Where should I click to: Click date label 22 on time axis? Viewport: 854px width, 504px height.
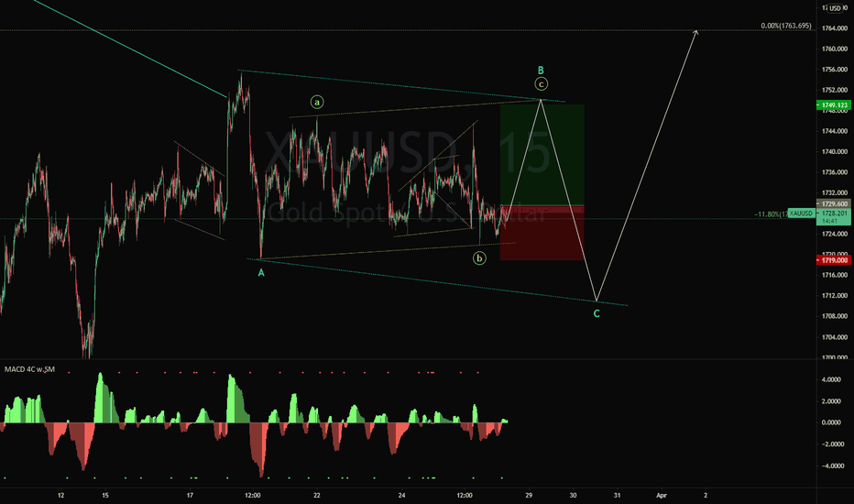click(x=317, y=496)
